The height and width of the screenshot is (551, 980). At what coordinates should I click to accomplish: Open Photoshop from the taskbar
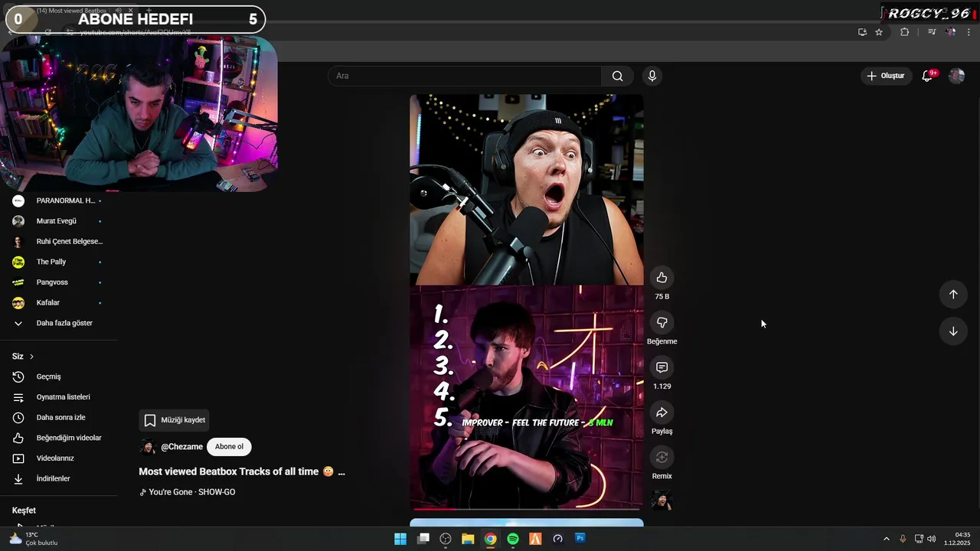click(580, 539)
